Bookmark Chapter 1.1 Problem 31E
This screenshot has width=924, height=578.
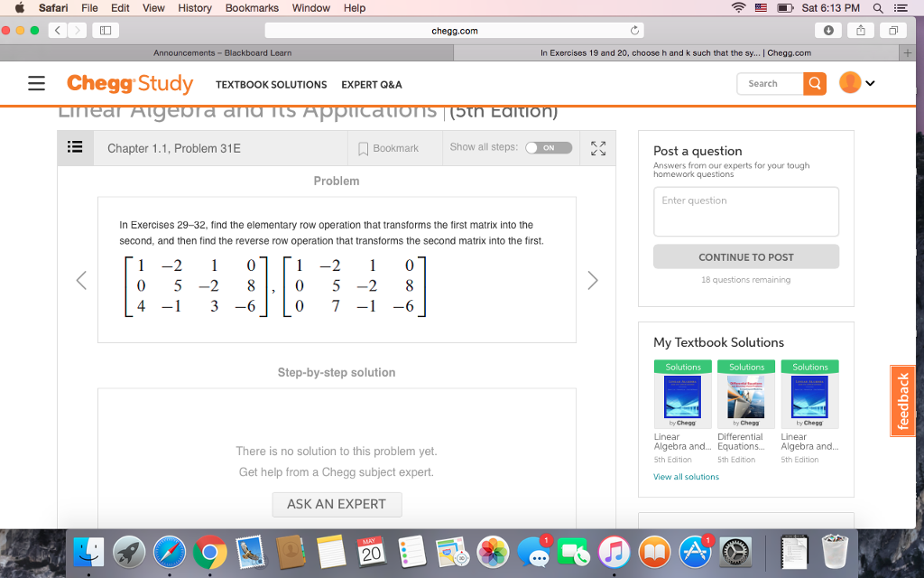pyautogui.click(x=389, y=147)
